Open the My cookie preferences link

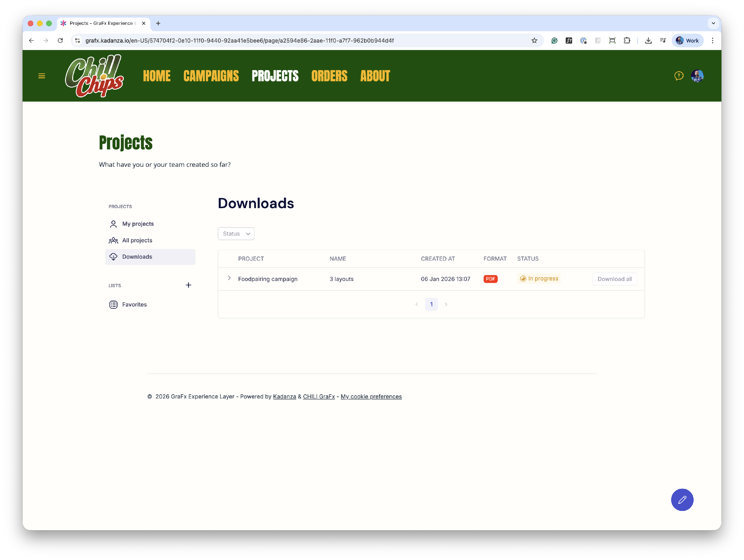[x=371, y=397]
